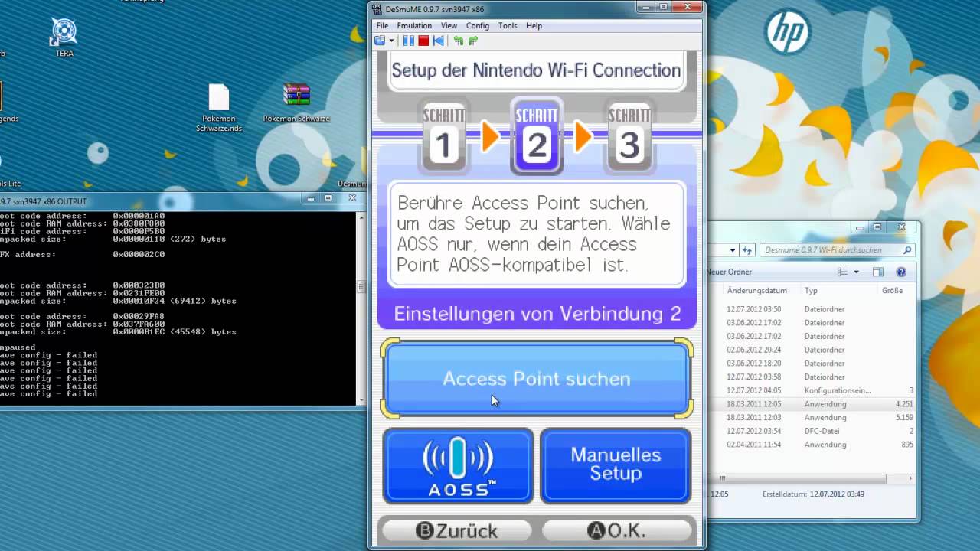Select the Anwendung row dated 18.03.2011 12:05
The width and height of the screenshot is (980, 551).
click(812, 404)
